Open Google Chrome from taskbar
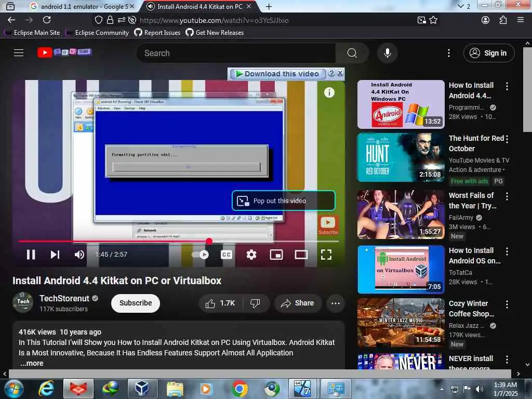532x399 pixels. coord(239,389)
